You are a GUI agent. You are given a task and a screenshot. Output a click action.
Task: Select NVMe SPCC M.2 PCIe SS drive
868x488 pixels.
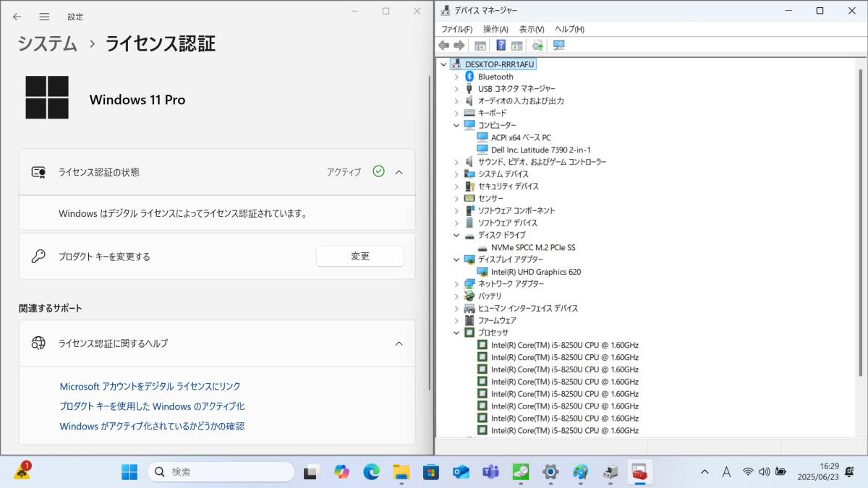pos(533,247)
